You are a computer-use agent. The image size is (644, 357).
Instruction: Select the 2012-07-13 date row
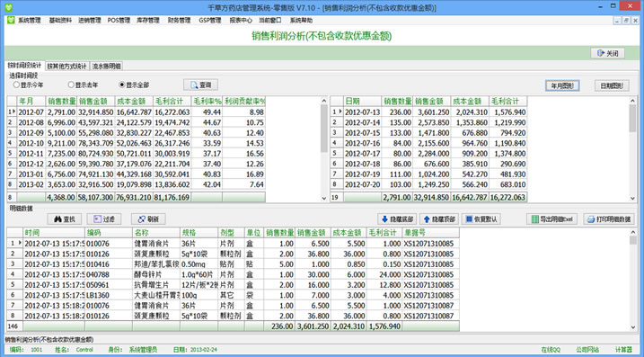[x=428, y=112]
